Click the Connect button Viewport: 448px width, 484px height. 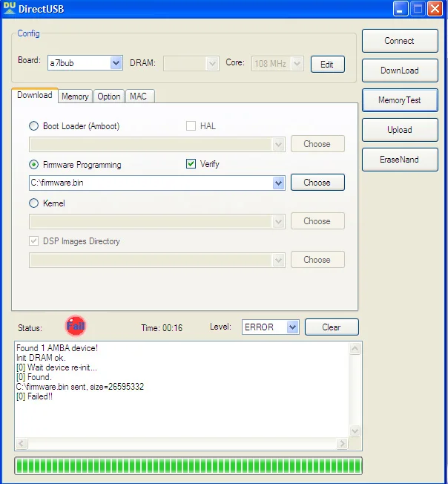[400, 41]
